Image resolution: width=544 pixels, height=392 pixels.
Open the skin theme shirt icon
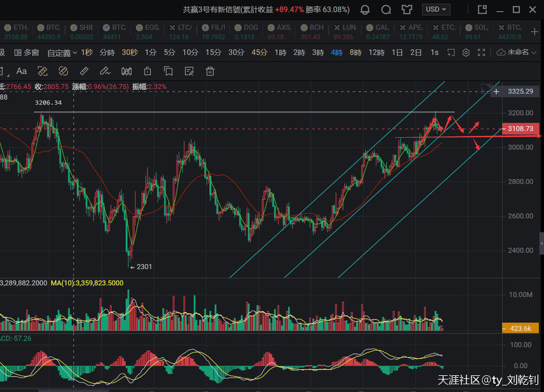(407, 10)
